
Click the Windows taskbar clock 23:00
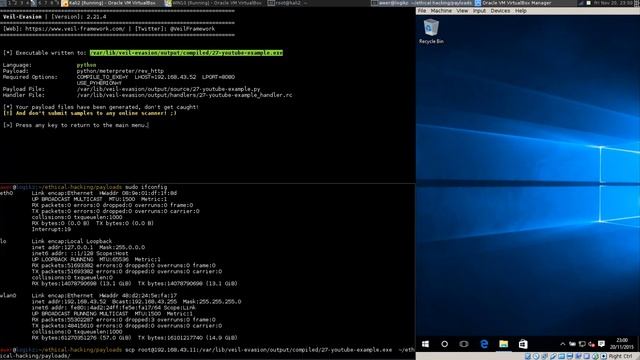click(x=622, y=344)
